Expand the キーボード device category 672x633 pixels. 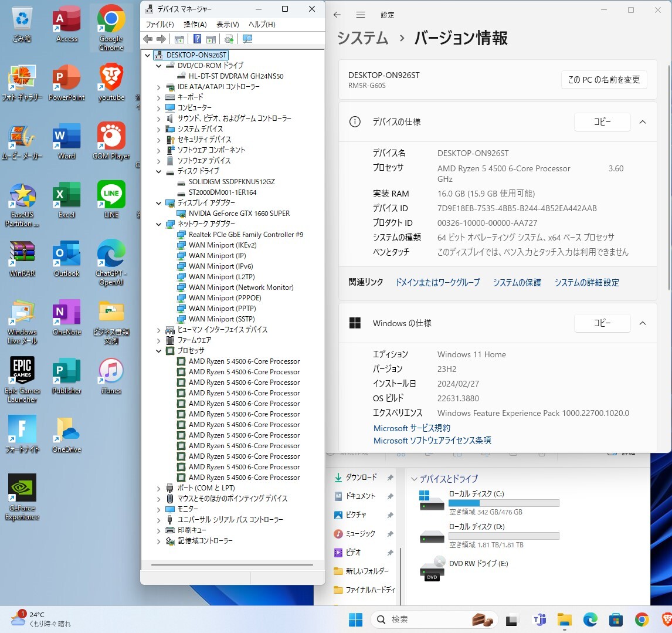tap(158, 97)
